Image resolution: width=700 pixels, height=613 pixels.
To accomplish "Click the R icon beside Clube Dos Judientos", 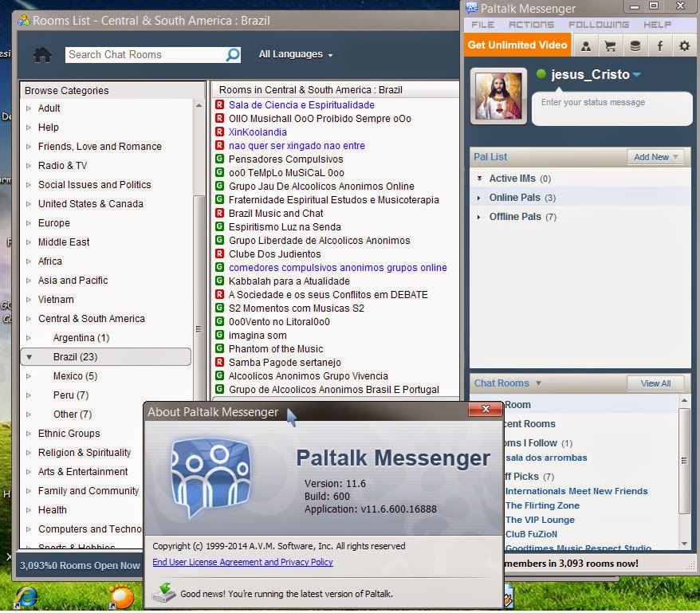I will tap(219, 253).
